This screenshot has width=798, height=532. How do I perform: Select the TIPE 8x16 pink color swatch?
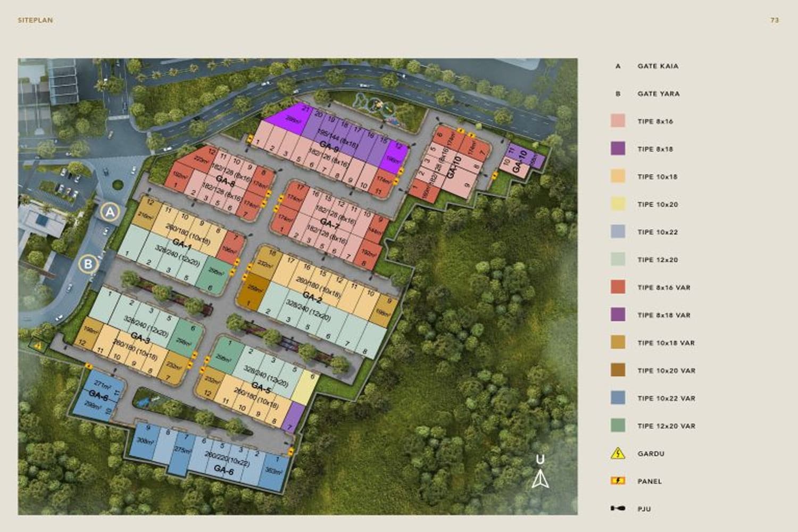coord(618,121)
